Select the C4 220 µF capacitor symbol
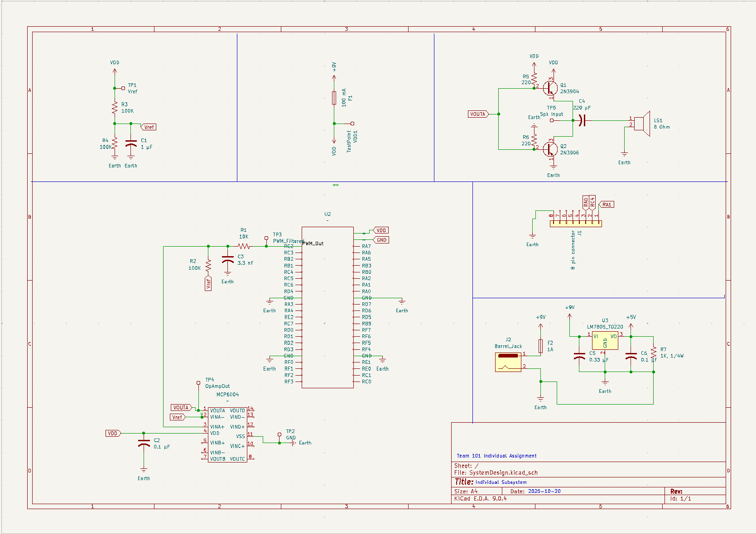Screen dimensions: 756x534 point(583,120)
